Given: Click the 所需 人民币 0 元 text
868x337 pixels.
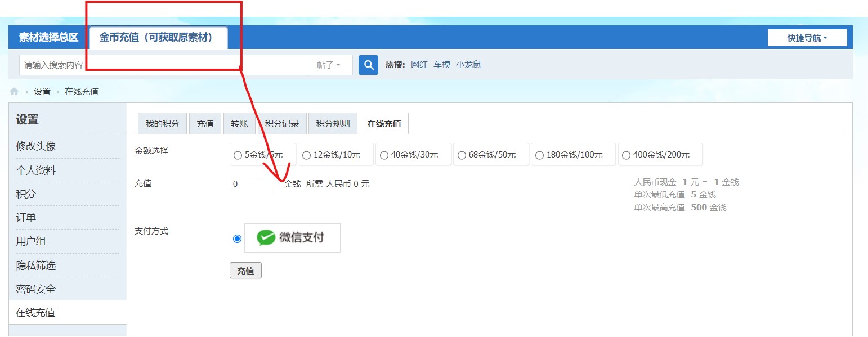Looking at the screenshot, I should click(x=338, y=184).
